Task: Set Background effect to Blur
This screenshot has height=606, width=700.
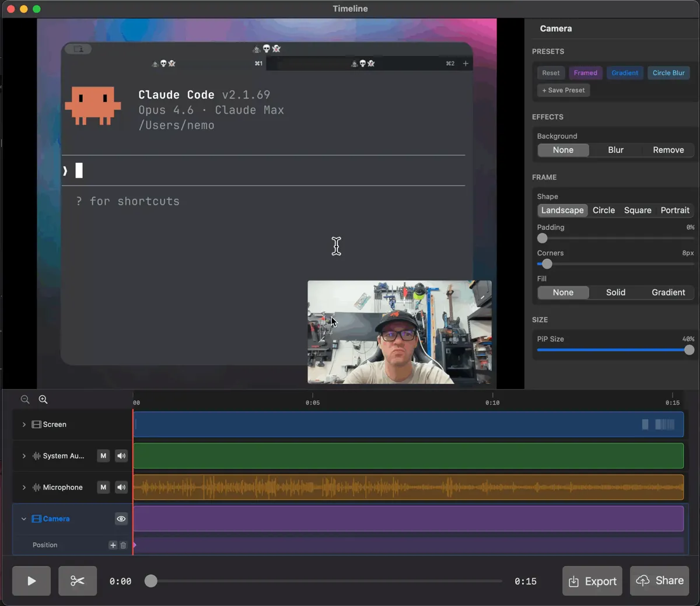Action: (616, 150)
